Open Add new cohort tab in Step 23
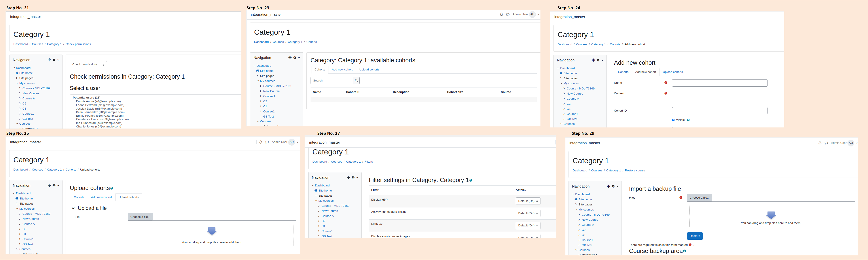 342,69
